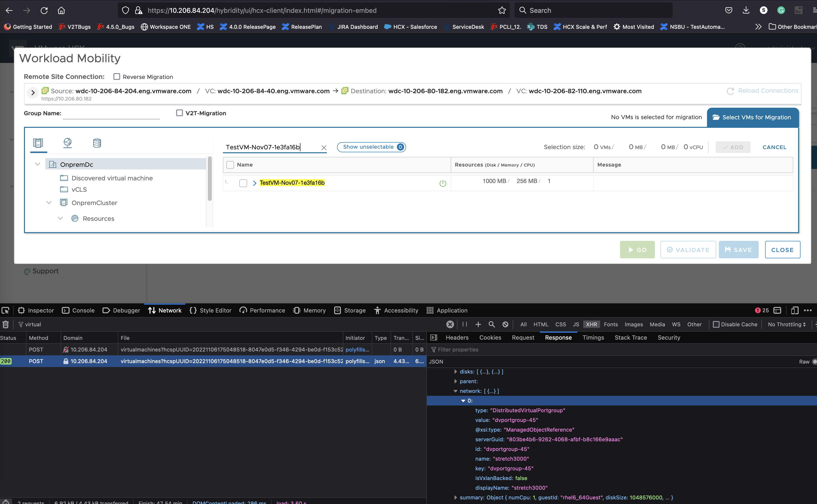The width and height of the screenshot is (817, 504).
Task: Click the SAVE button
Action: [738, 250]
